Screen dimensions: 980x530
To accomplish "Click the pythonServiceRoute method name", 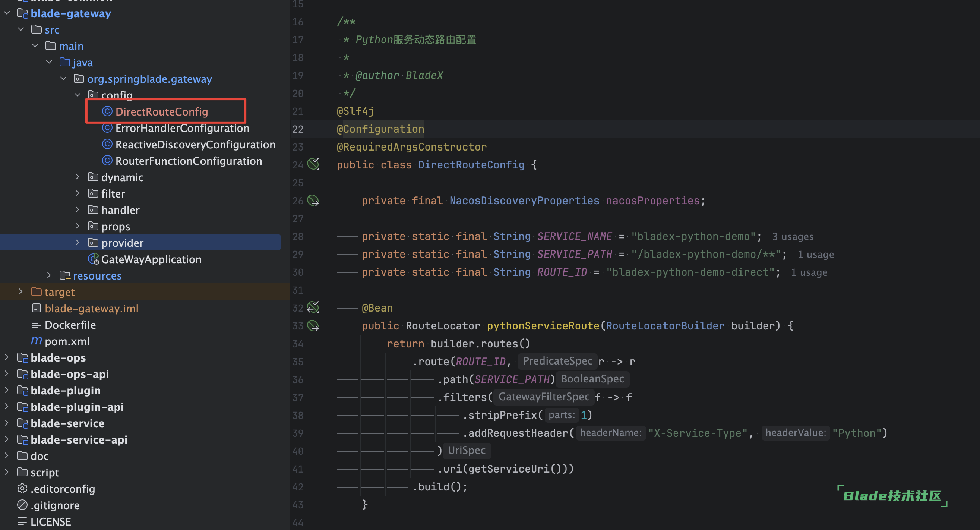I will point(543,326).
